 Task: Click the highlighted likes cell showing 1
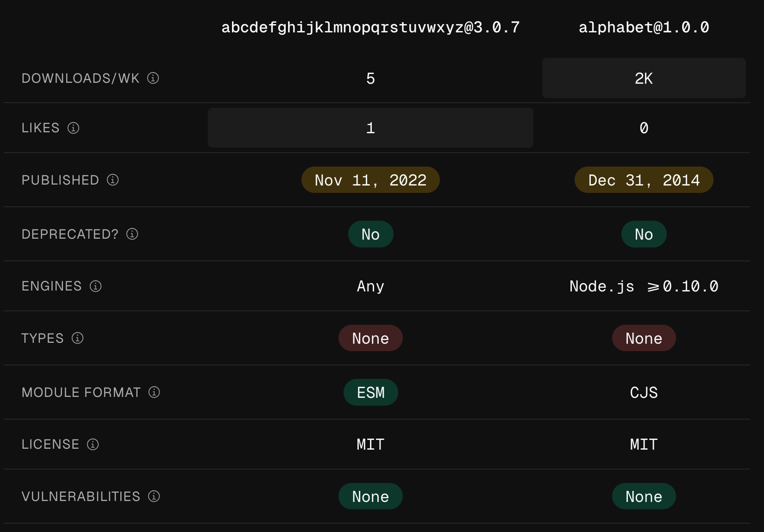(x=370, y=128)
